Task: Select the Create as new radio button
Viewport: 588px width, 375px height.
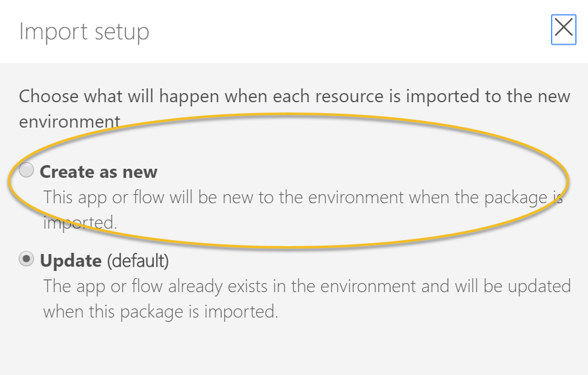Action: pos(26,170)
